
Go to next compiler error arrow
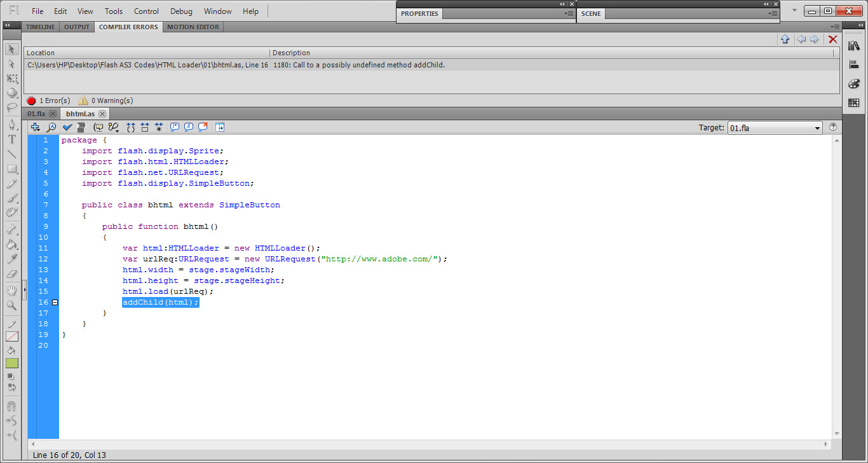[x=814, y=39]
